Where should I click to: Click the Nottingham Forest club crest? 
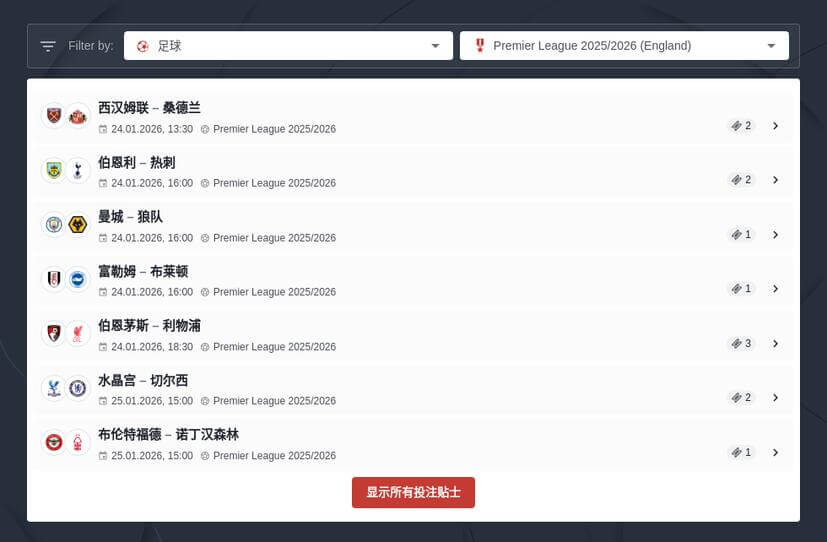[78, 442]
